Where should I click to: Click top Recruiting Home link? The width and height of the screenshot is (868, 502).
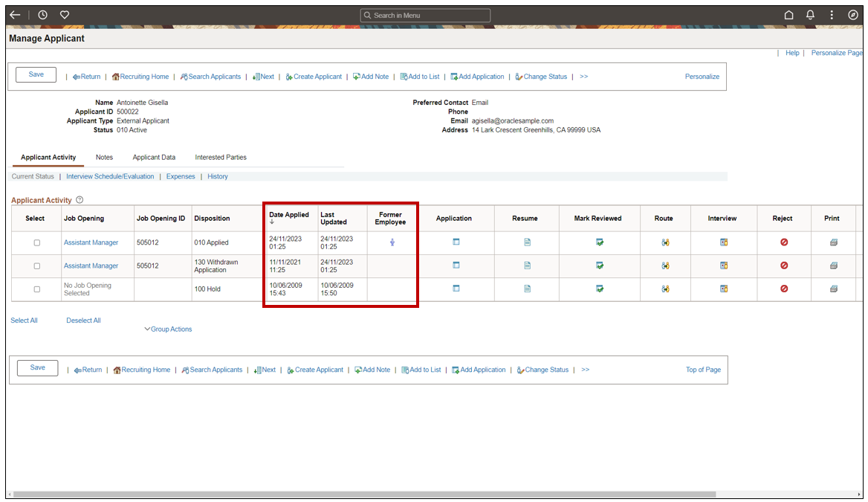(140, 77)
